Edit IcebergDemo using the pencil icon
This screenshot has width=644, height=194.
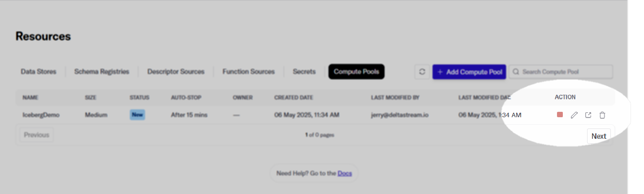(574, 115)
